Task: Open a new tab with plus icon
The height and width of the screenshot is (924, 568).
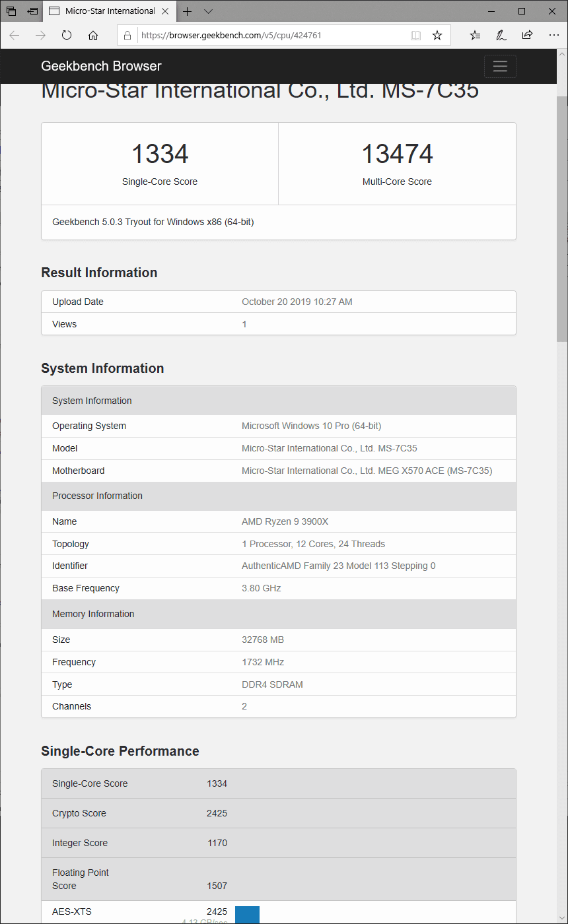Action: [188, 11]
